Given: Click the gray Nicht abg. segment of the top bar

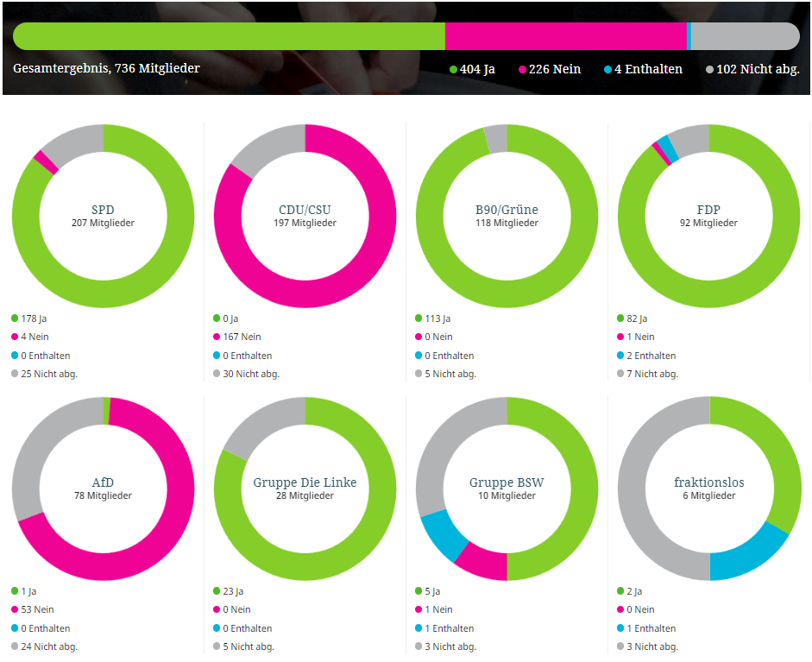Looking at the screenshot, I should pyautogui.click(x=744, y=36).
